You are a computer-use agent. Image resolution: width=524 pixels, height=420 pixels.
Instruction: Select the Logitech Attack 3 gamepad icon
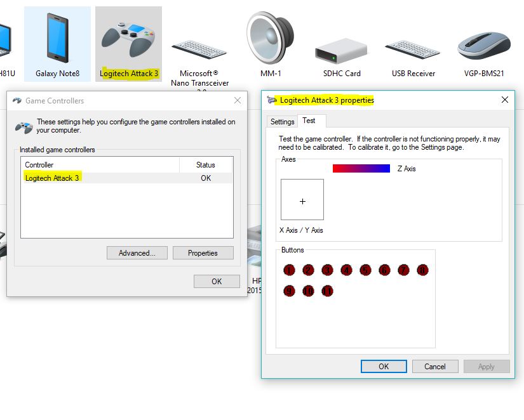[x=128, y=39]
